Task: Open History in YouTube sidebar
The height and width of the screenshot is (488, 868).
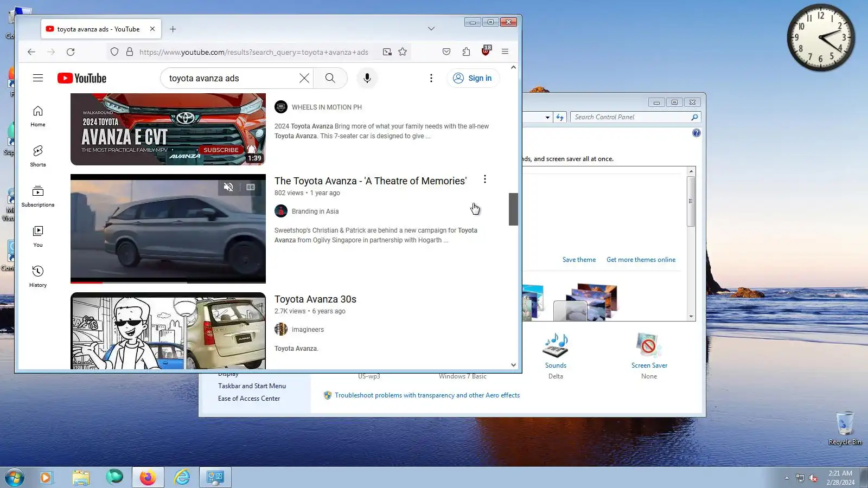Action: (38, 277)
